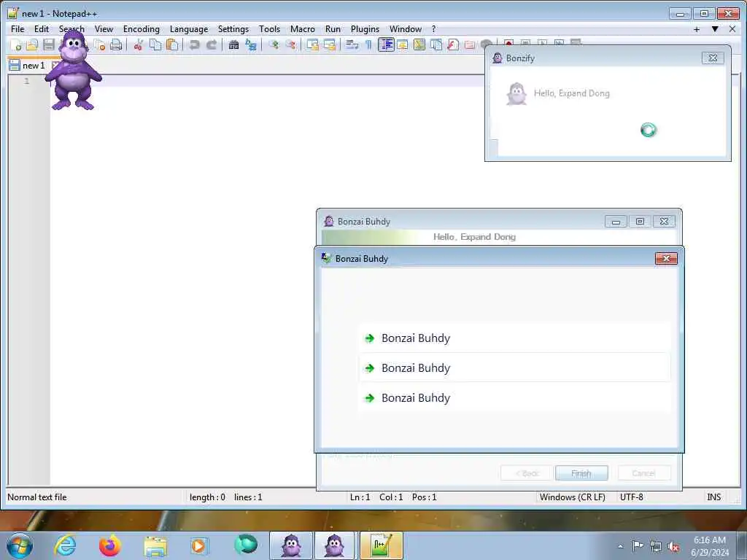Click the Redo arrow icon

coord(211,44)
